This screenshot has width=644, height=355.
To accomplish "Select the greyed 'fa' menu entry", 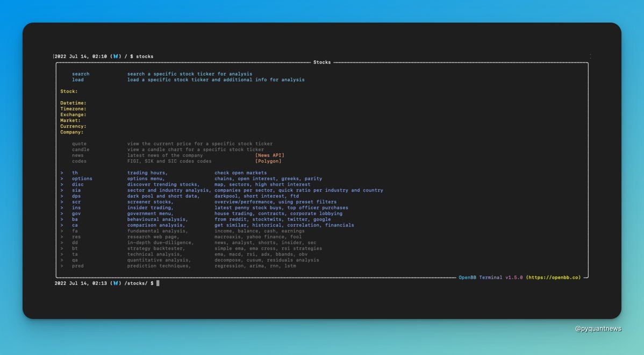I will tap(75, 231).
